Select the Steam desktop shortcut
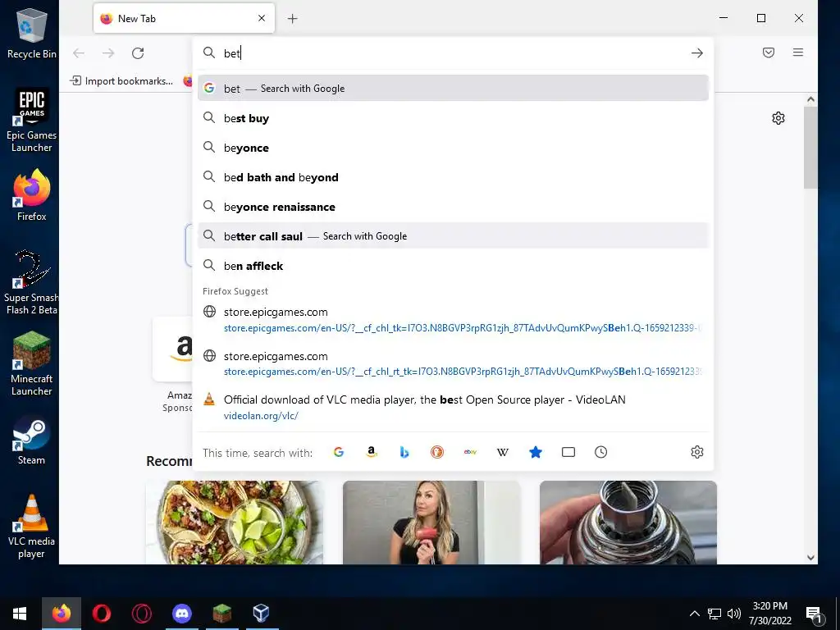The height and width of the screenshot is (630, 840). click(x=32, y=440)
